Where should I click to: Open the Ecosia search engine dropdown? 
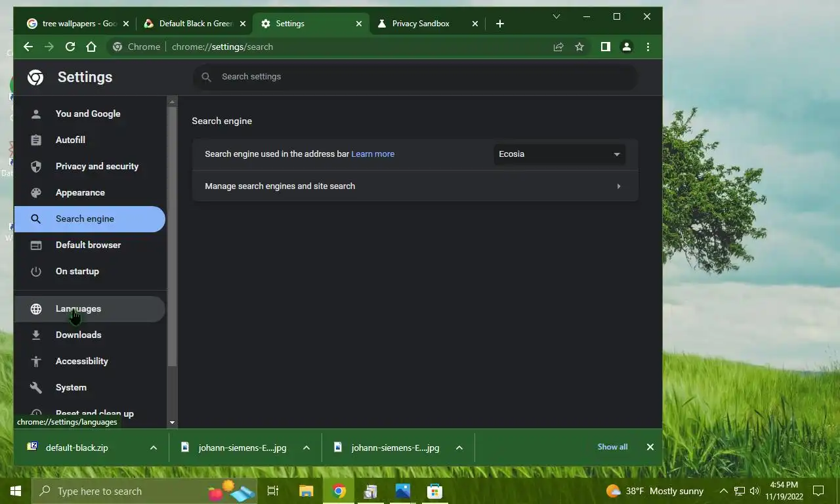(x=559, y=154)
